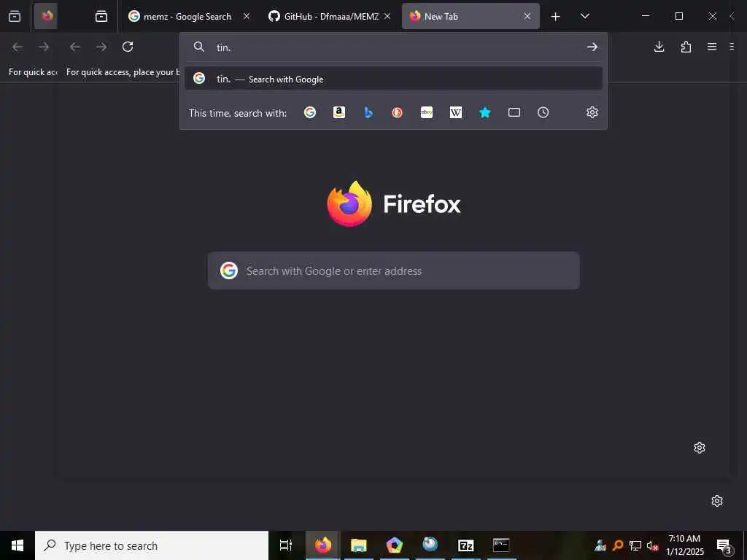
Task: Open a new tab with the plus button
Action: [555, 17]
